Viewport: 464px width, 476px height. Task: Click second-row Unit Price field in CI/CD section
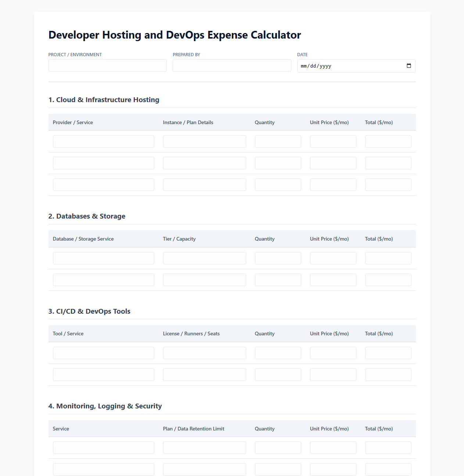pos(333,375)
